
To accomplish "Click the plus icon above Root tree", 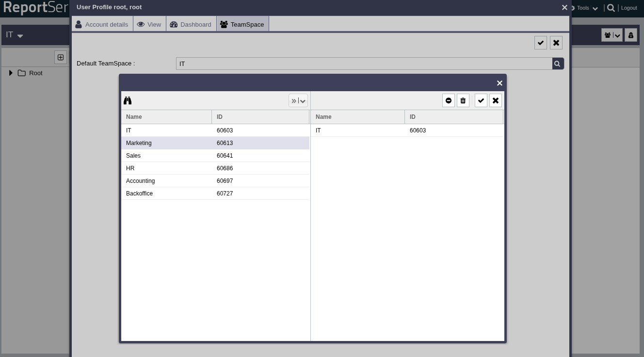I will pos(61,57).
